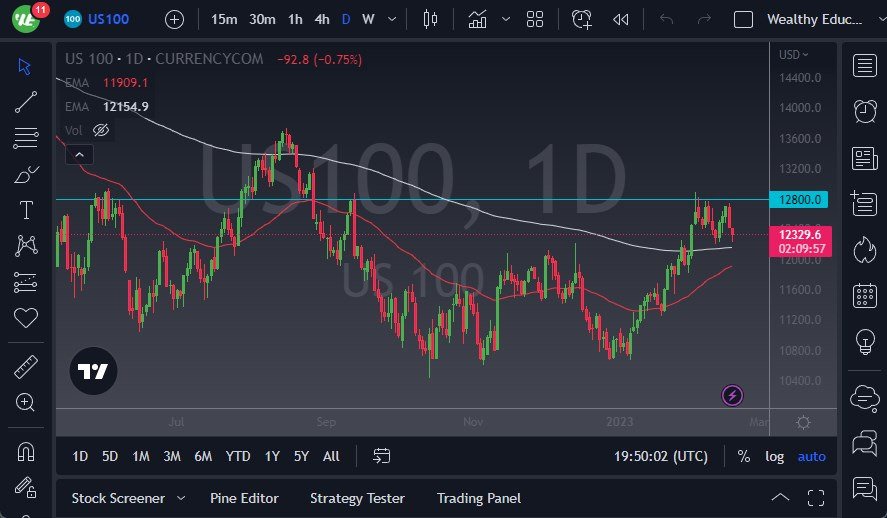The width and height of the screenshot is (887, 518).
Task: Toggle the log scale option
Action: point(775,456)
